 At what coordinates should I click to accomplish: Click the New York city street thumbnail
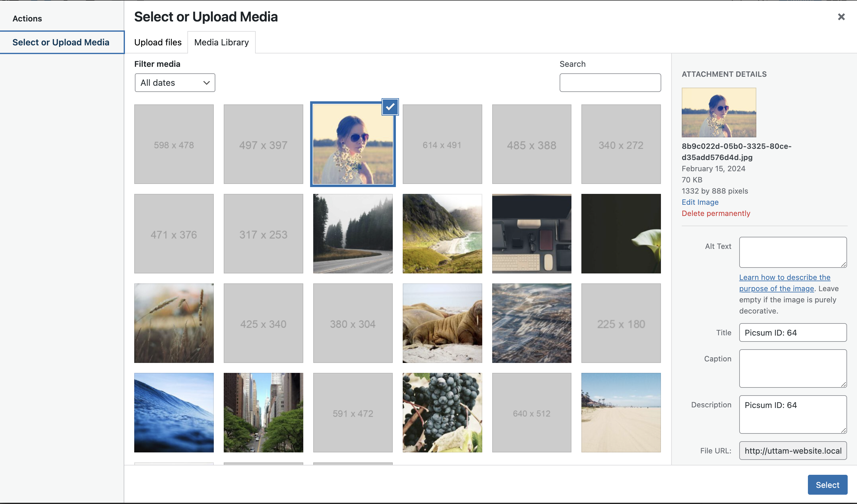pyautogui.click(x=264, y=413)
